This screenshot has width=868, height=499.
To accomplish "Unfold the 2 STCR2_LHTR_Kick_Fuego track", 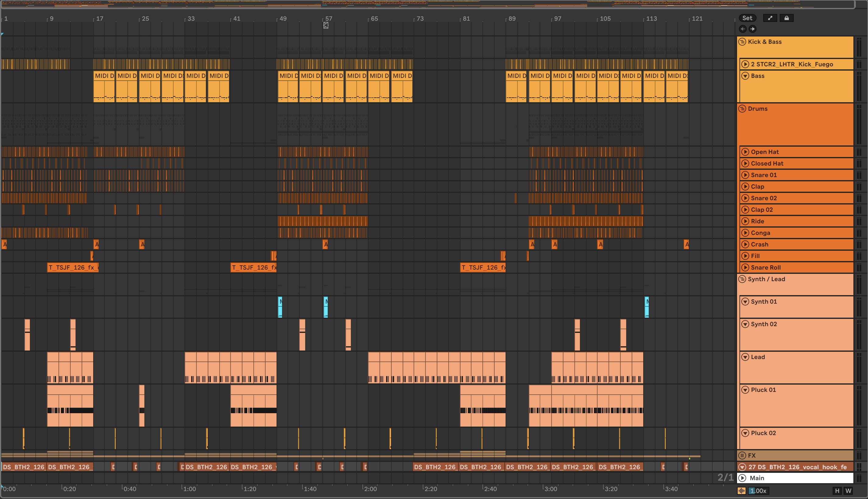I will click(745, 64).
